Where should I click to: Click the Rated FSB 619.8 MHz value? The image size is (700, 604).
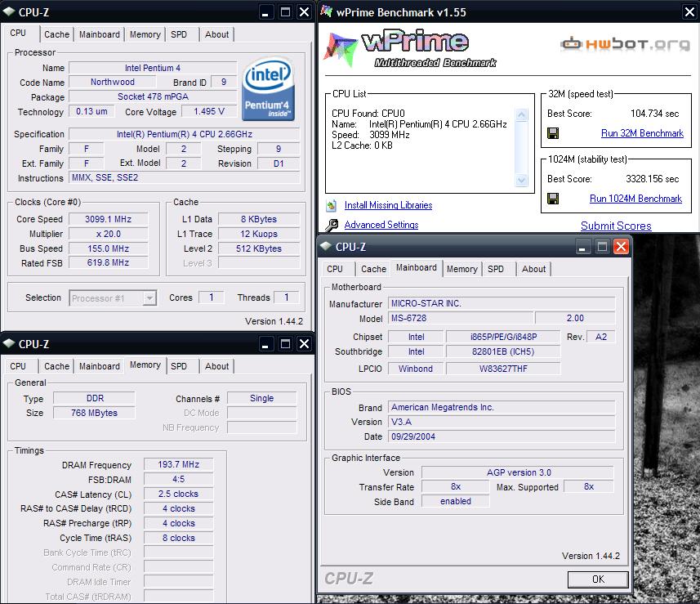point(109,262)
